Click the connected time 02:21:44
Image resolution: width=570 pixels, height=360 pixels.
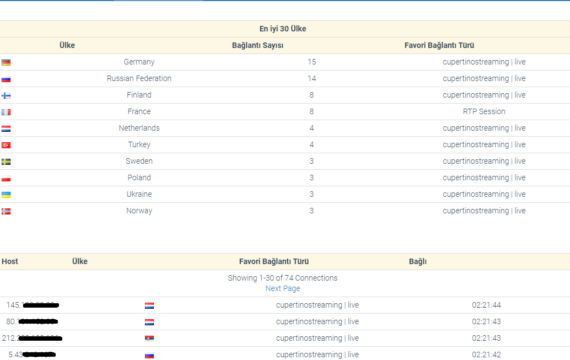click(x=486, y=305)
